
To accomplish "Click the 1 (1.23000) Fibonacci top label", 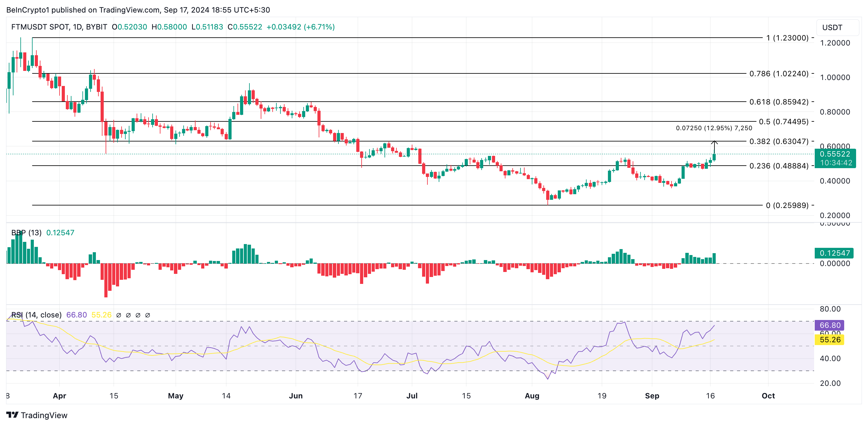I will click(787, 38).
